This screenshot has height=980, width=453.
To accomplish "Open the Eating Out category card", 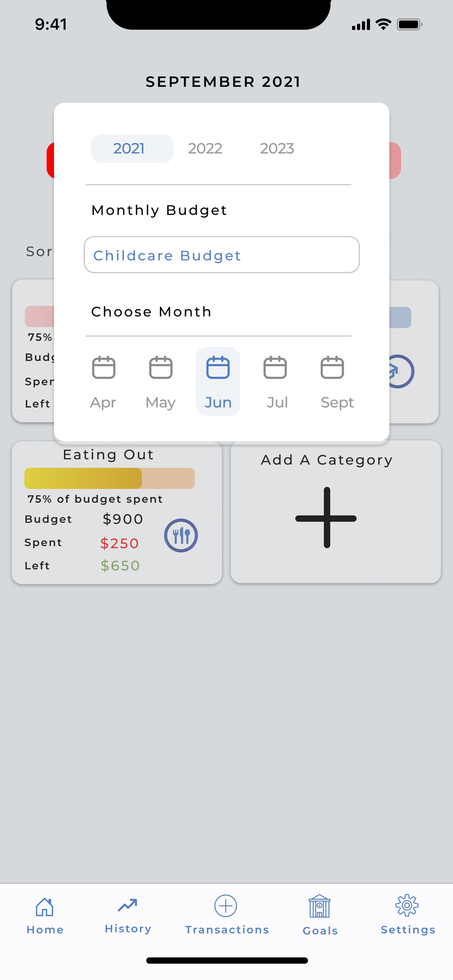I will click(117, 513).
